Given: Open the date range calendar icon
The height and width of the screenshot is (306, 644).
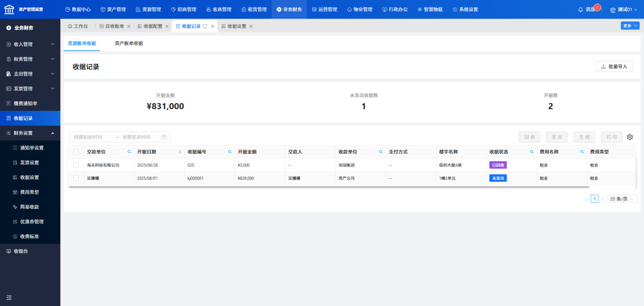Looking at the screenshot, I should pos(164,137).
